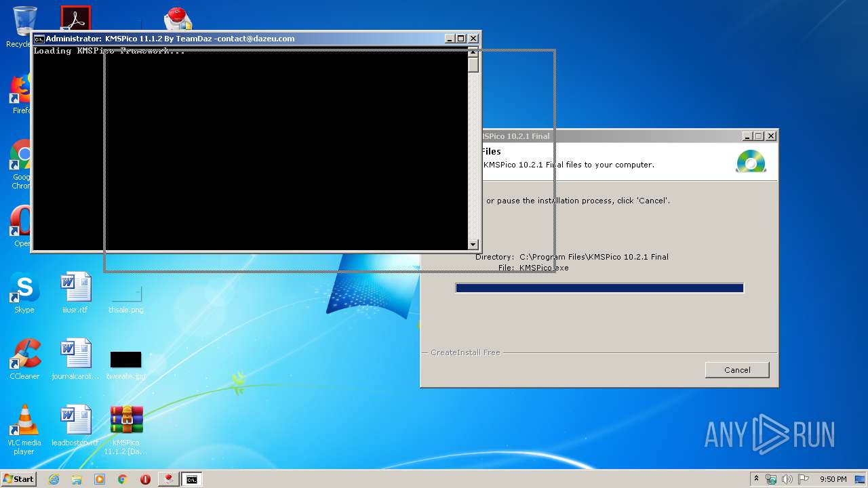868x488 pixels.
Task: Click the CreateInstall Free label
Action: 465,352
